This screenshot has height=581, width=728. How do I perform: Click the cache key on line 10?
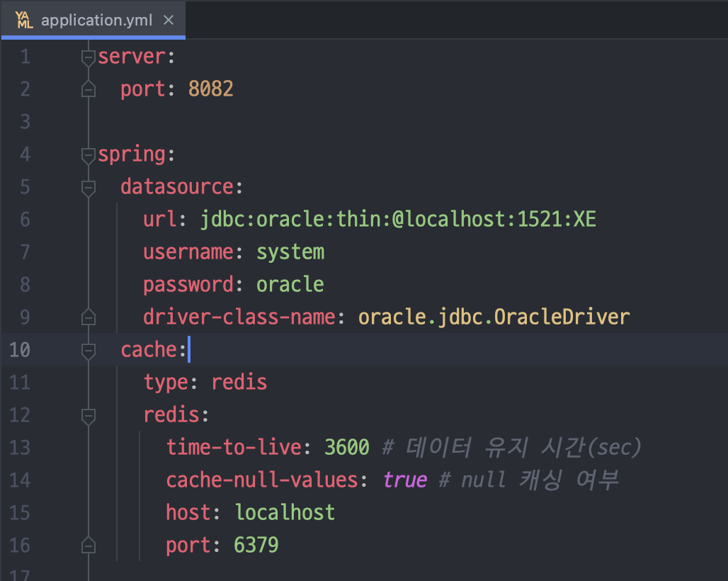(x=149, y=350)
